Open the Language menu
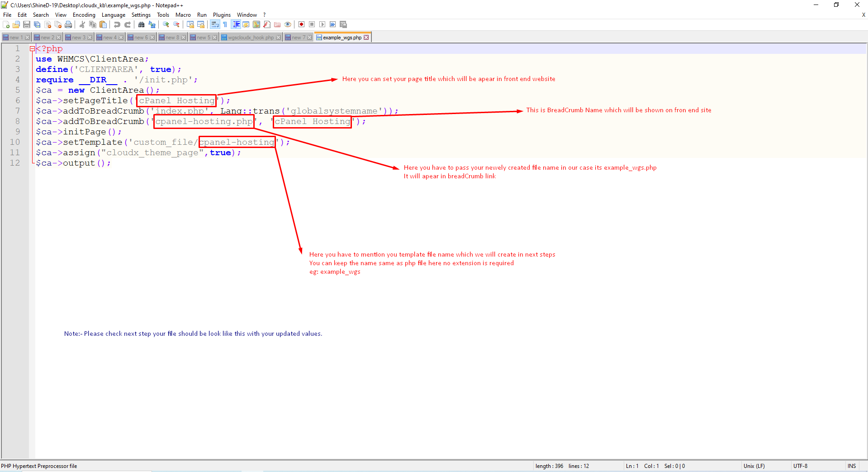This screenshot has width=868, height=472. [113, 15]
